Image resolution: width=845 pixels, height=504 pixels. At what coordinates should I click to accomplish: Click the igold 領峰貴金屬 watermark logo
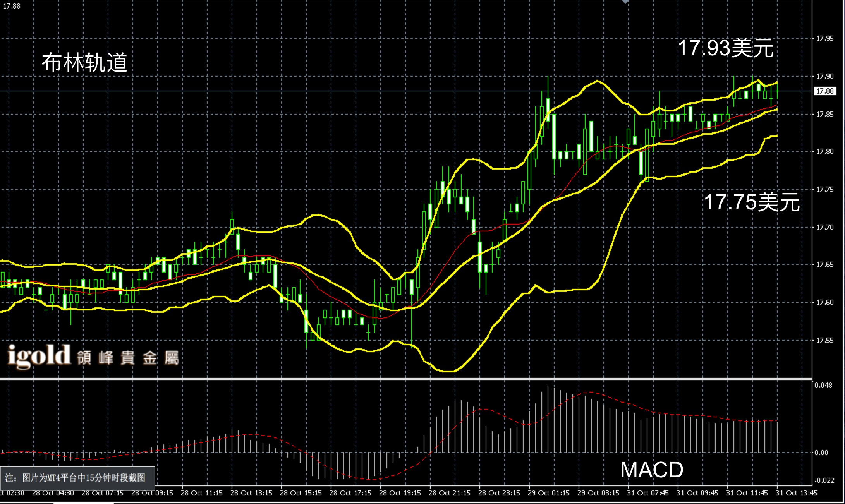coord(93,356)
